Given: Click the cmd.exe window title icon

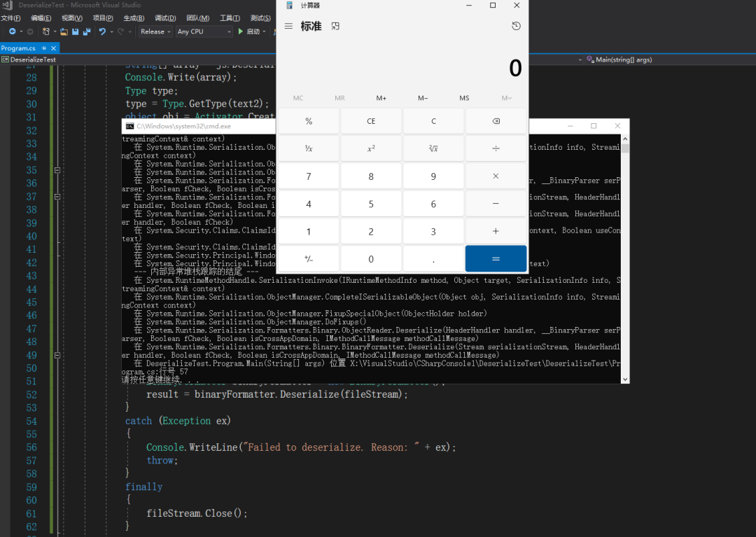Looking at the screenshot, I should [x=129, y=126].
